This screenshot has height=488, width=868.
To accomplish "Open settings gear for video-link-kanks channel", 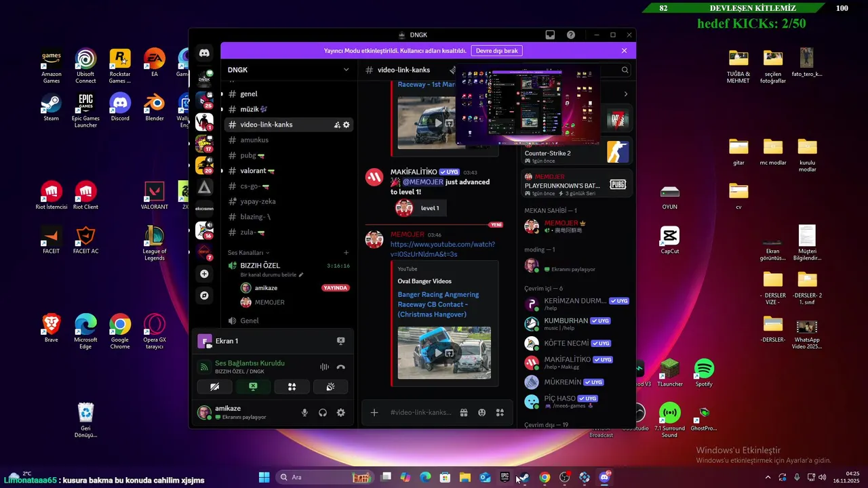I will point(347,125).
